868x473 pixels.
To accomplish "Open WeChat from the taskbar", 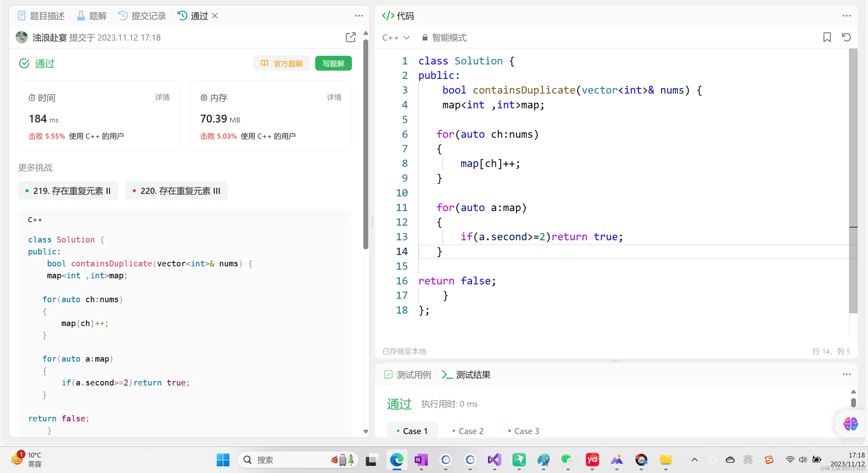I will [x=567, y=460].
